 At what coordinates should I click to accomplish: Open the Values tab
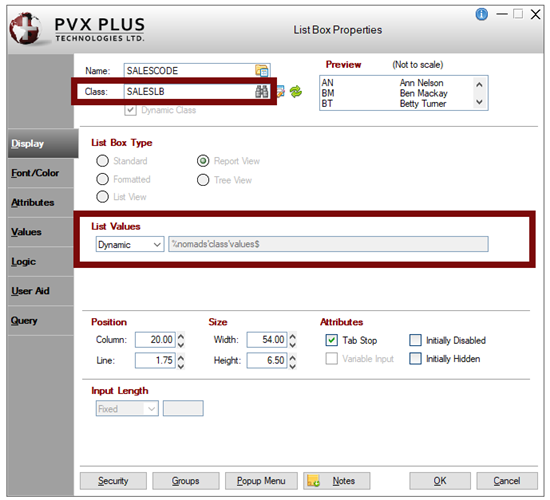pyautogui.click(x=26, y=232)
